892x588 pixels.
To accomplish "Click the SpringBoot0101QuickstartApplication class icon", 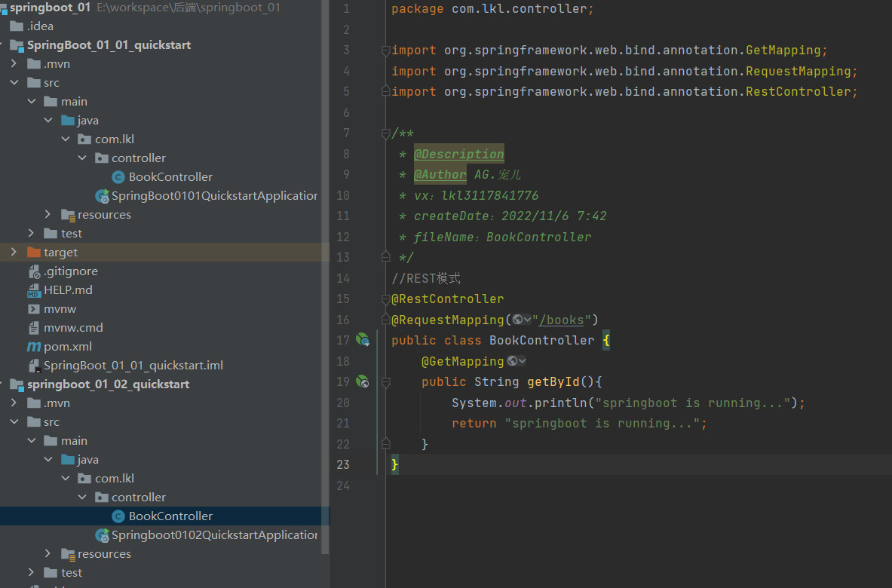I will click(x=103, y=196).
